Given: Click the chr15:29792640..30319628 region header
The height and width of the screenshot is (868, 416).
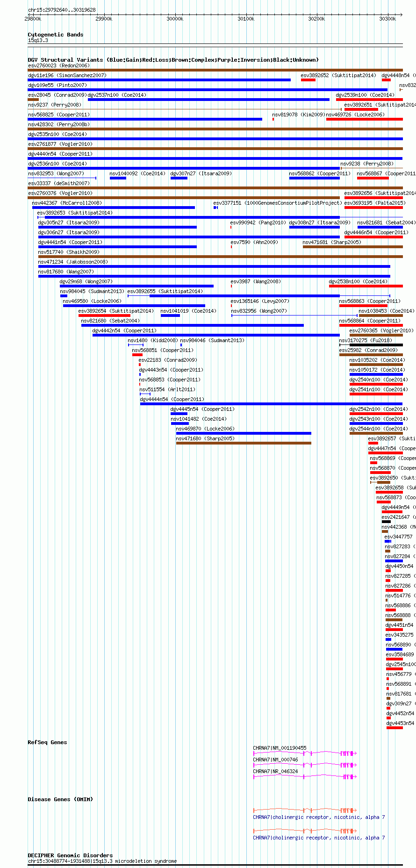Looking at the screenshot, I should (62, 10).
